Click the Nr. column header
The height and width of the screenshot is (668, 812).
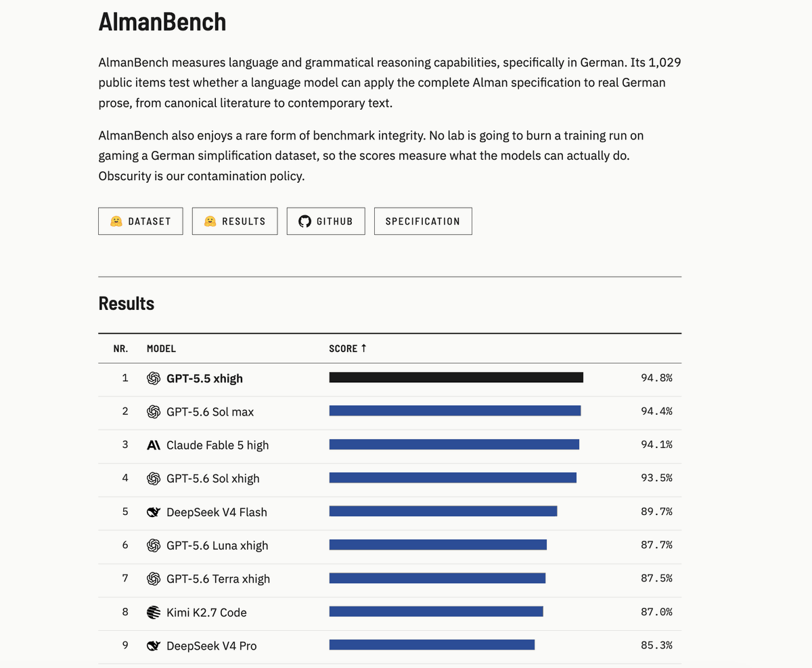121,349
